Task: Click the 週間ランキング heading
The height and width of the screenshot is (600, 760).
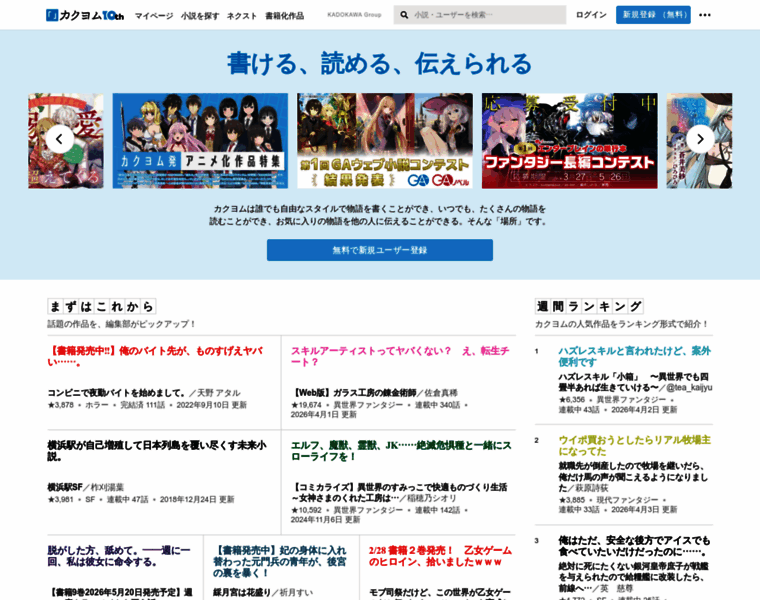Action: 589,306
